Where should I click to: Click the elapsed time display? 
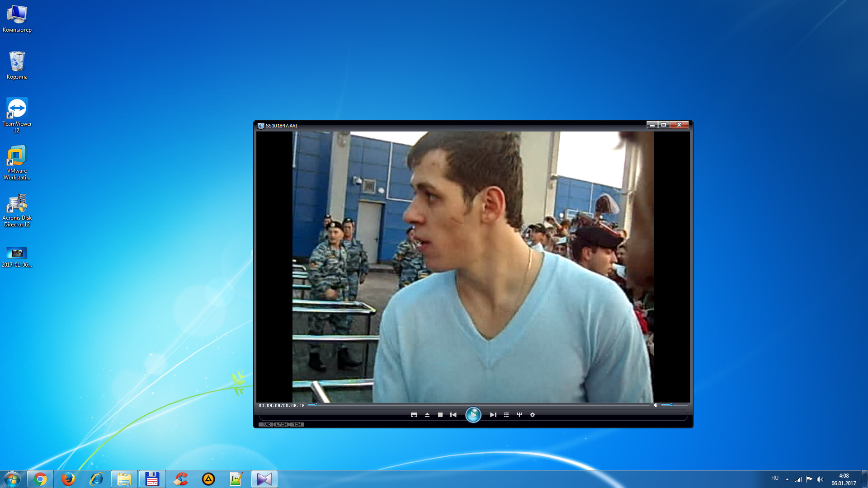[x=269, y=406]
